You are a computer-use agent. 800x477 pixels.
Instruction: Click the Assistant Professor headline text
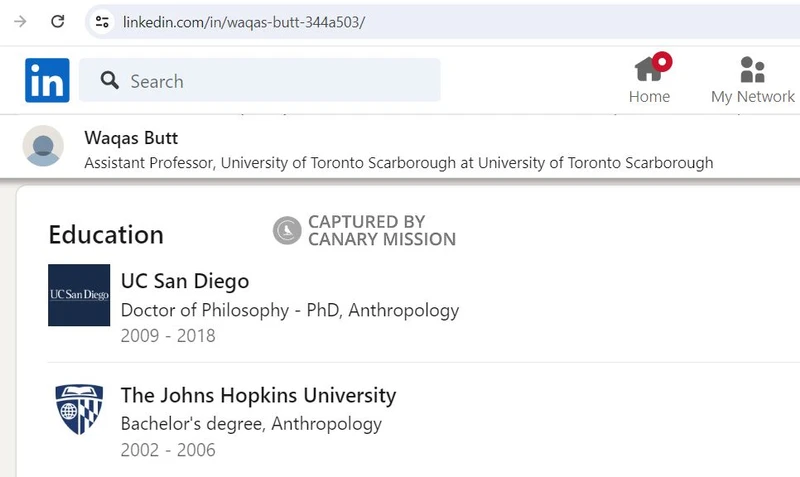click(398, 163)
